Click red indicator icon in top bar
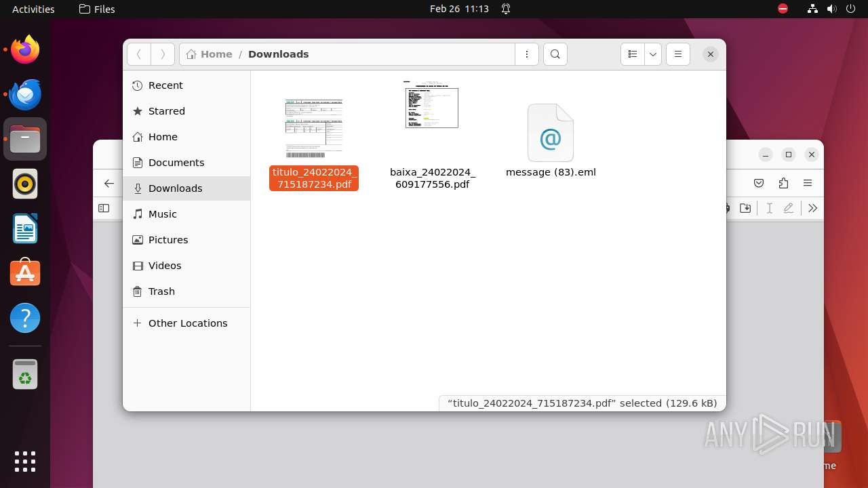 point(783,9)
